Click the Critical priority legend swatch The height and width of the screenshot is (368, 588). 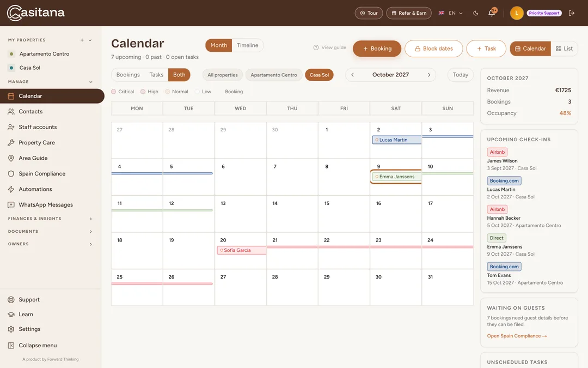pyautogui.click(x=114, y=92)
